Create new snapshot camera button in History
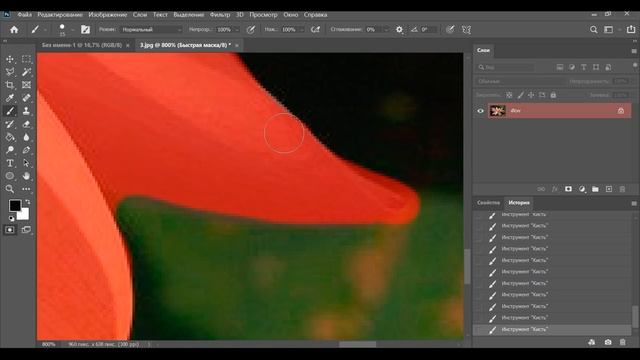The height and width of the screenshot is (360, 640). pyautogui.click(x=608, y=342)
